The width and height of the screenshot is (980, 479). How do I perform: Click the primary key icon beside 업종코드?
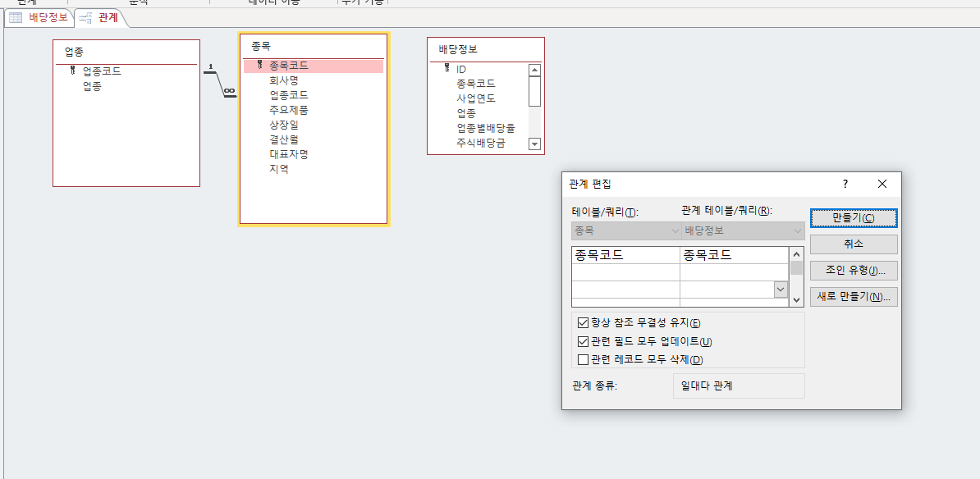tap(72, 71)
